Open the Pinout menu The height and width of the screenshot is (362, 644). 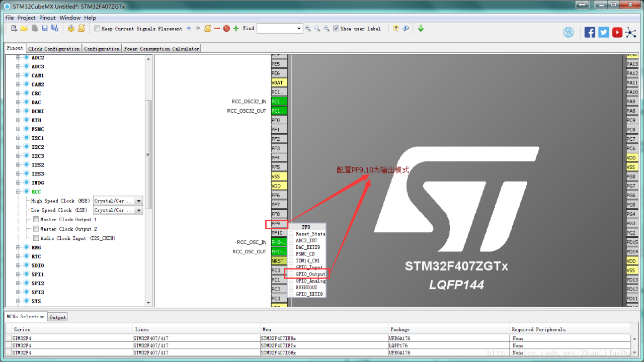(48, 18)
